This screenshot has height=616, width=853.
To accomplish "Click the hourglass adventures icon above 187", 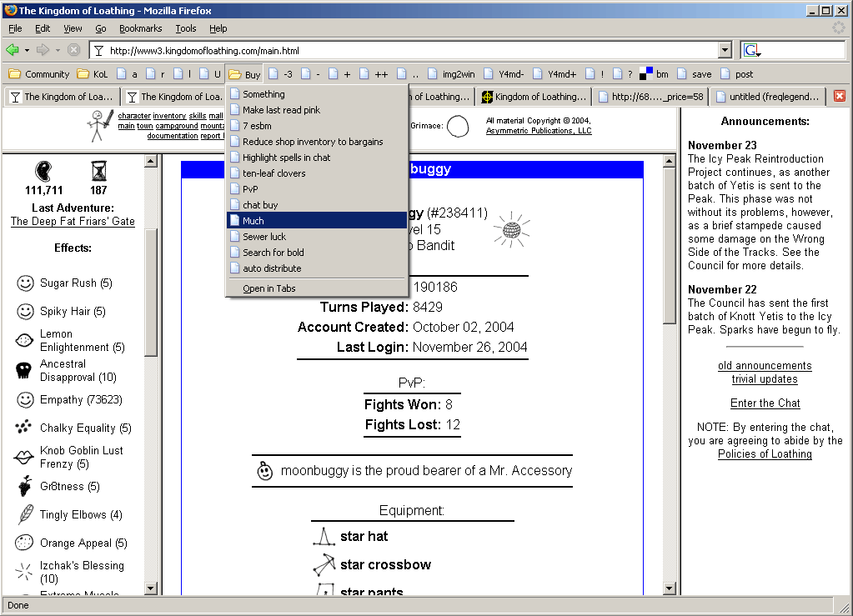I will (x=98, y=171).
